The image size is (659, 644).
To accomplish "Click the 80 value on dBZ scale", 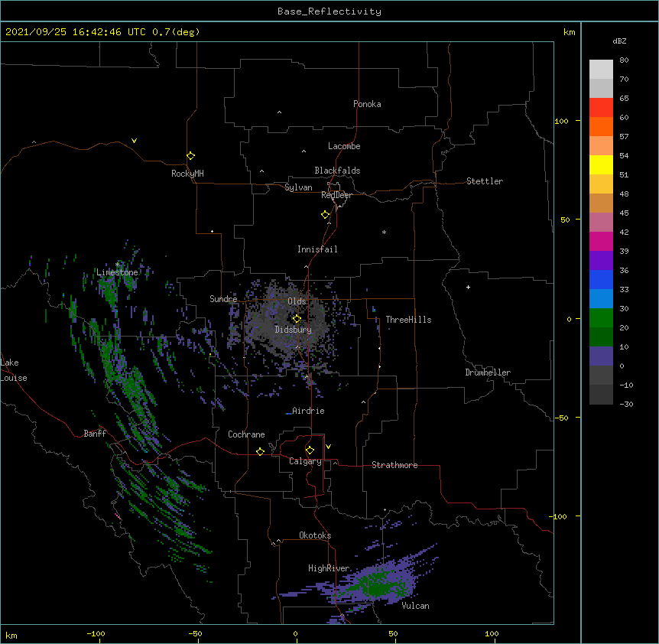I will [x=624, y=60].
